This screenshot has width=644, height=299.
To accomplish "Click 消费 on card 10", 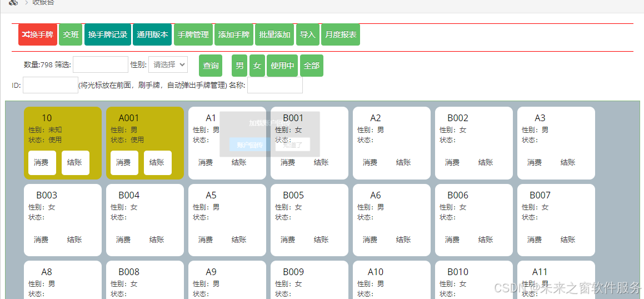I will coord(42,163).
